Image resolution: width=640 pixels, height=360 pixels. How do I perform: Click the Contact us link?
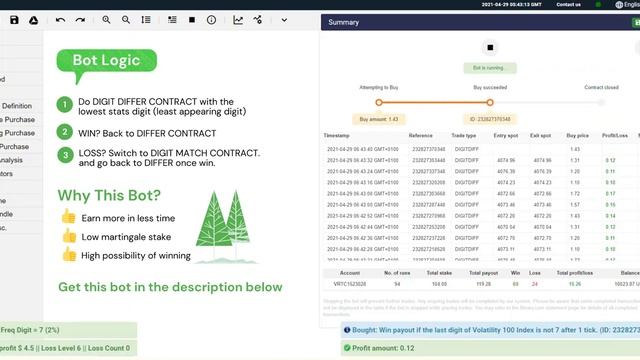click(x=568, y=4)
